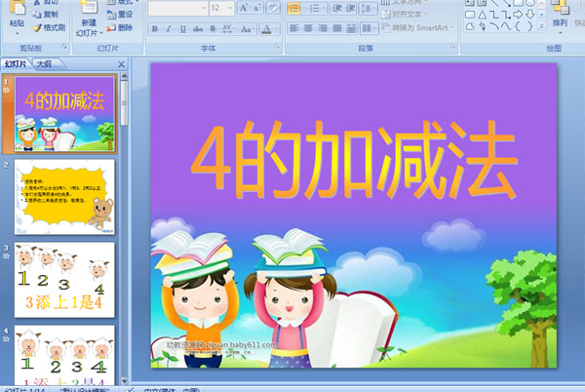Open the font size dropdown showing 32

229,8
